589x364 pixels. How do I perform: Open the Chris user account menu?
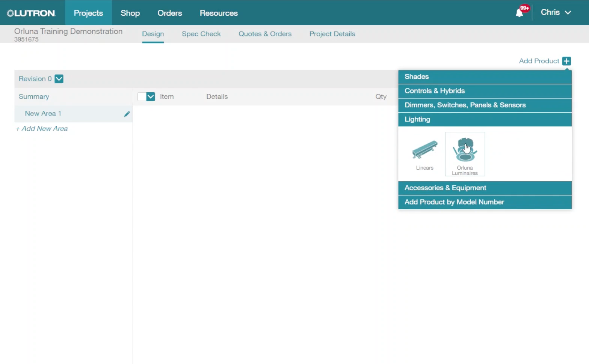coord(556,12)
